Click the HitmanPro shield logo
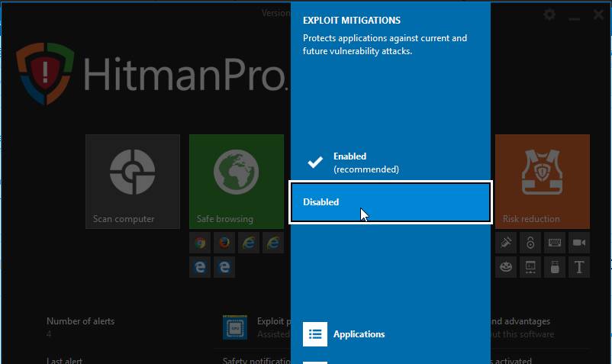Screen dimensions: 612x364 click(x=45, y=73)
